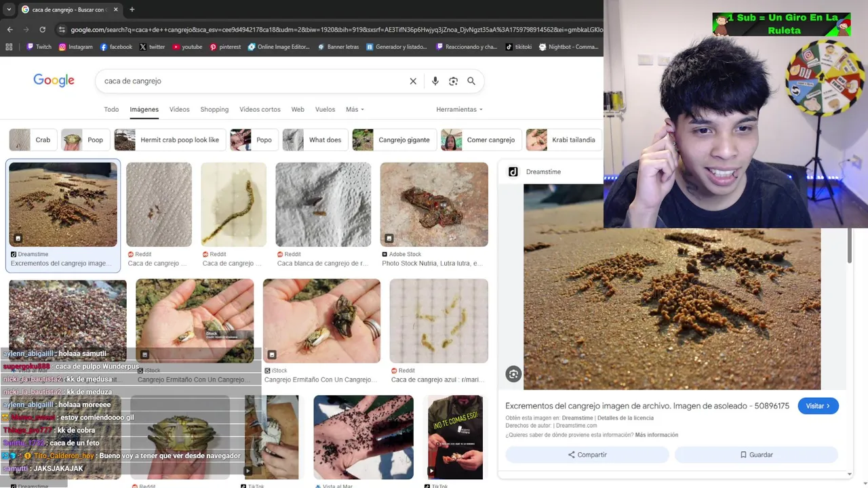
Task: Open the Online Image Editor bookmark
Action: pyautogui.click(x=279, y=47)
